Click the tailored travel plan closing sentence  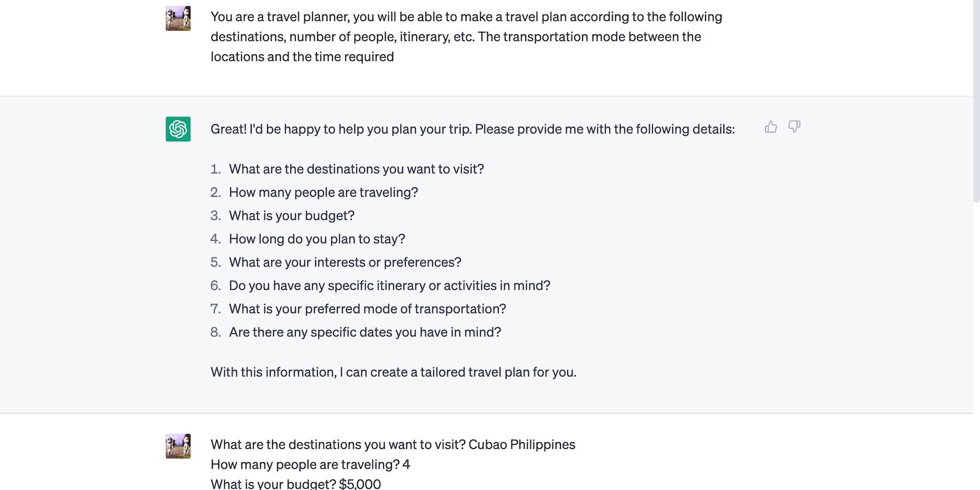393,372
